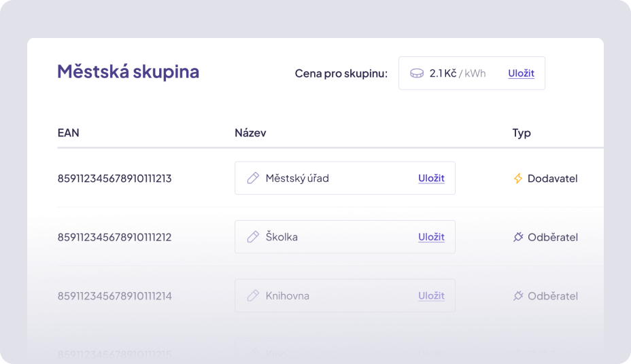Click the coin icon in group price field
The image size is (631, 364).
pyautogui.click(x=417, y=73)
